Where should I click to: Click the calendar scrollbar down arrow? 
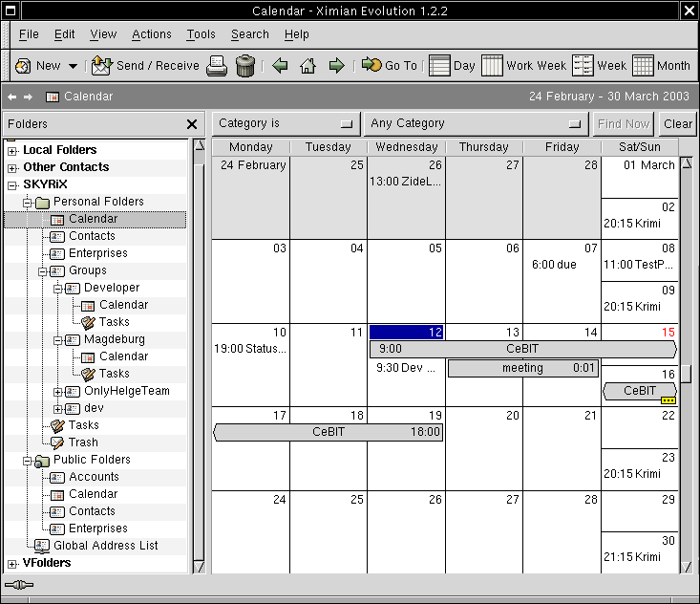687,567
